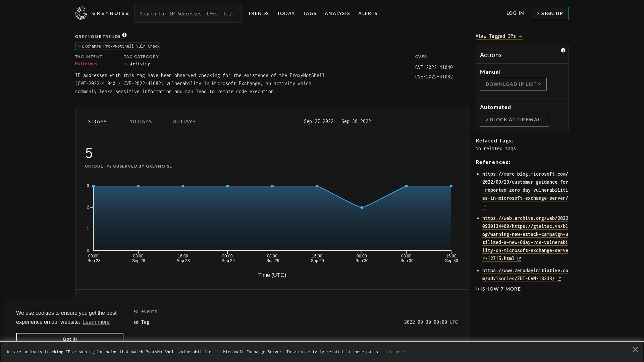Screen dimensions: 644x362
Task: Switch to the 30 DAYS tab
Action: tap(184, 121)
